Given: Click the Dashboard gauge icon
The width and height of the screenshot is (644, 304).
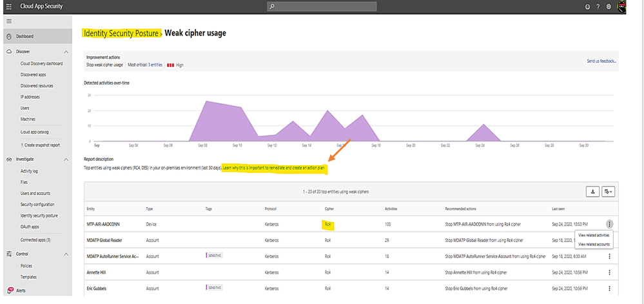Looking at the screenshot, I should [9, 37].
